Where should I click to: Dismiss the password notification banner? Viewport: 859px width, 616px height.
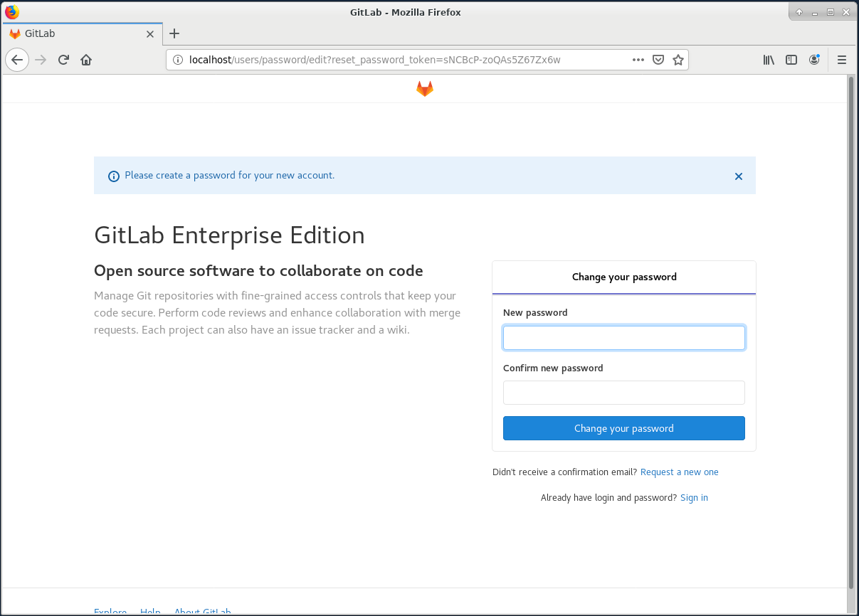[738, 176]
